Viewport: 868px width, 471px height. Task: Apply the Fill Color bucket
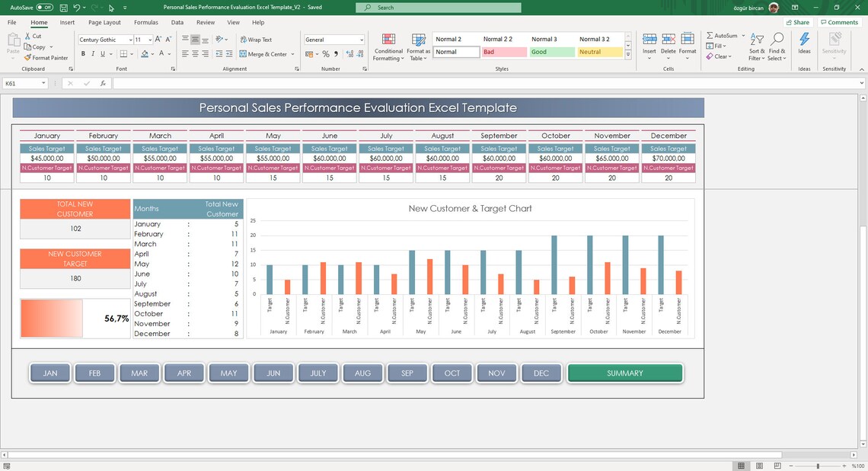pyautogui.click(x=145, y=54)
